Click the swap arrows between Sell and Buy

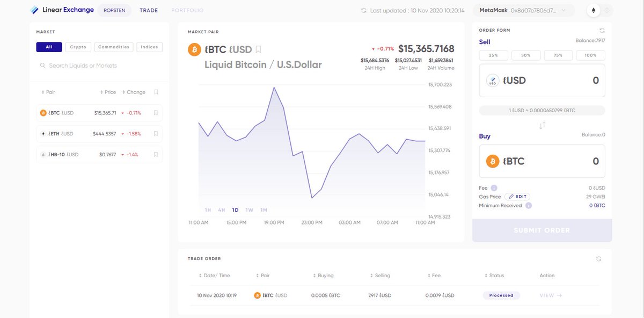point(542,125)
